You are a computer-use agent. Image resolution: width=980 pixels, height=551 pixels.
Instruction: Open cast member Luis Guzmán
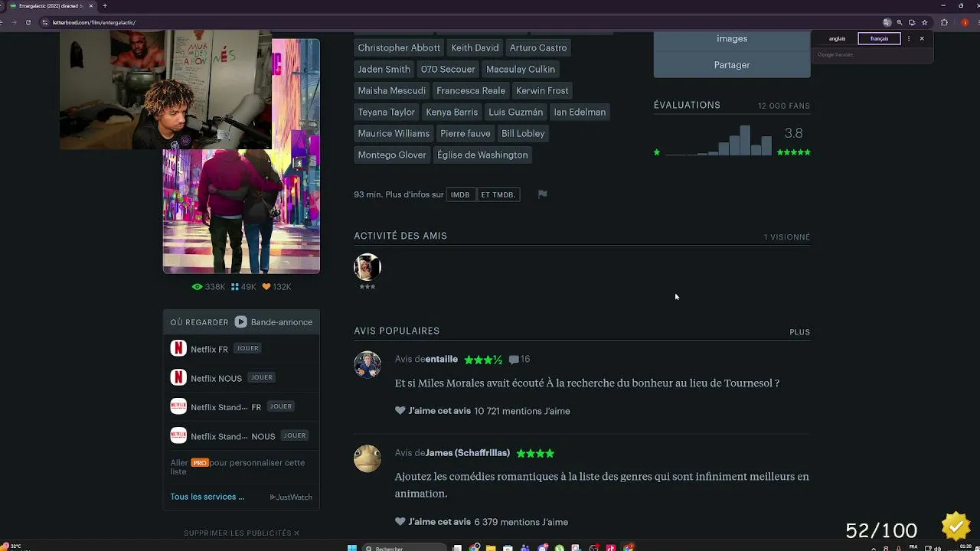516,112
